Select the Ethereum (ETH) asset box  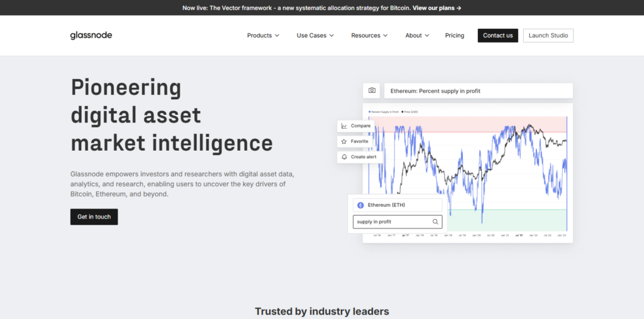tap(397, 205)
